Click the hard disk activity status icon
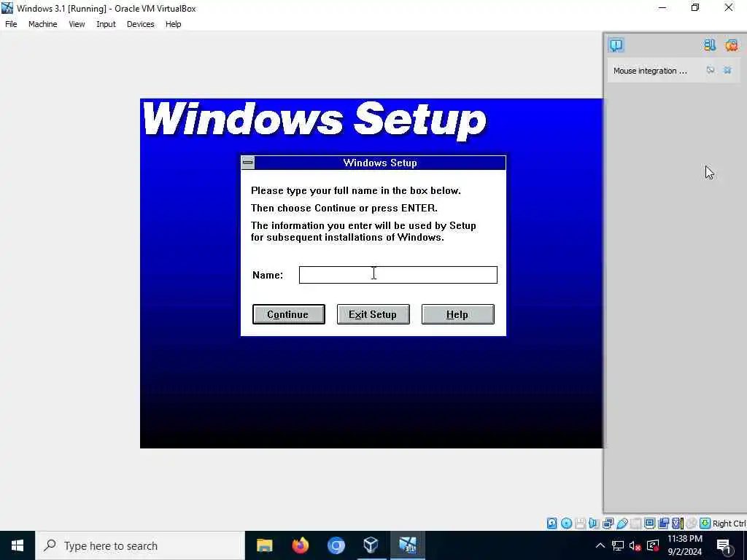This screenshot has width=747, height=560. (x=551, y=524)
